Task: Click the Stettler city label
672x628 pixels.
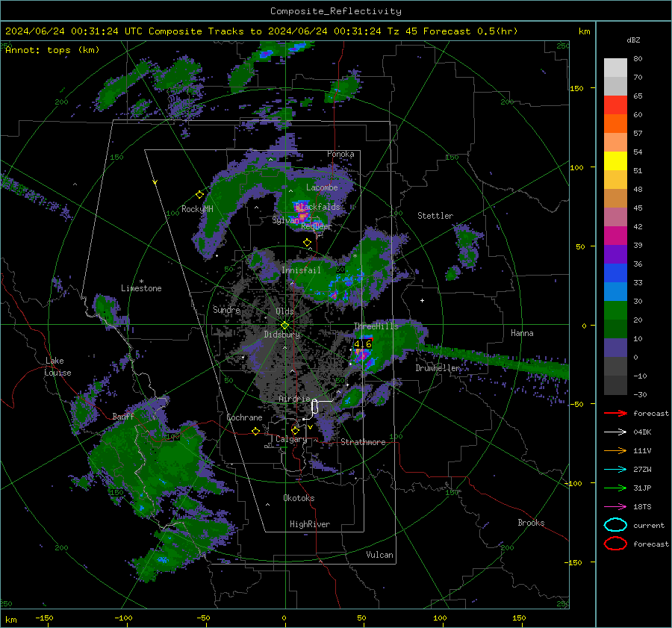Action: (435, 216)
